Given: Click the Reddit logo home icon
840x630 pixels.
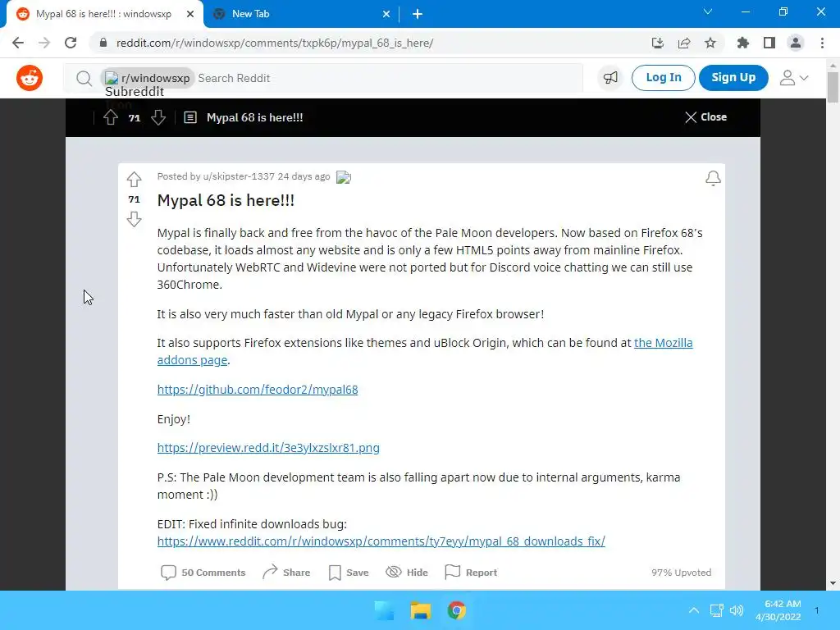Looking at the screenshot, I should point(30,78).
